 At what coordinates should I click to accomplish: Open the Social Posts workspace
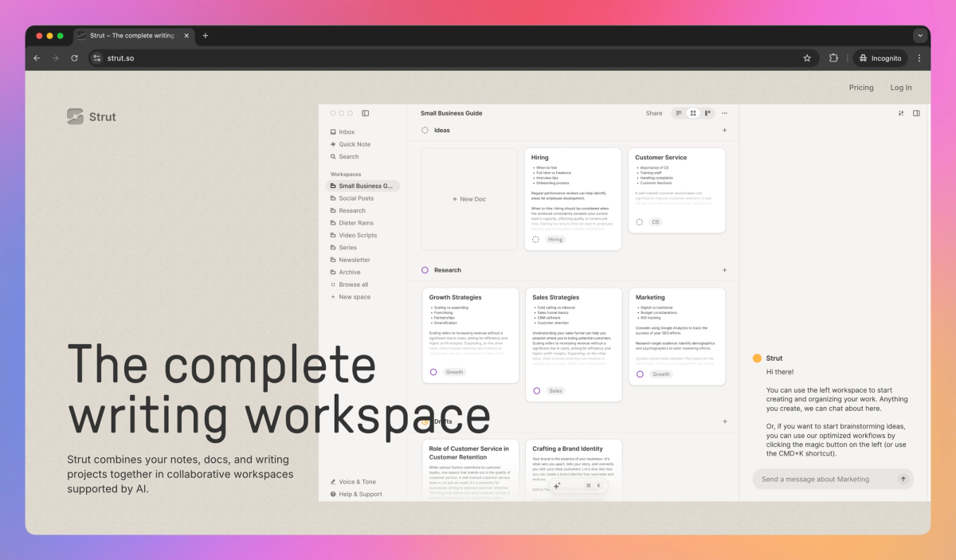[x=351, y=198]
